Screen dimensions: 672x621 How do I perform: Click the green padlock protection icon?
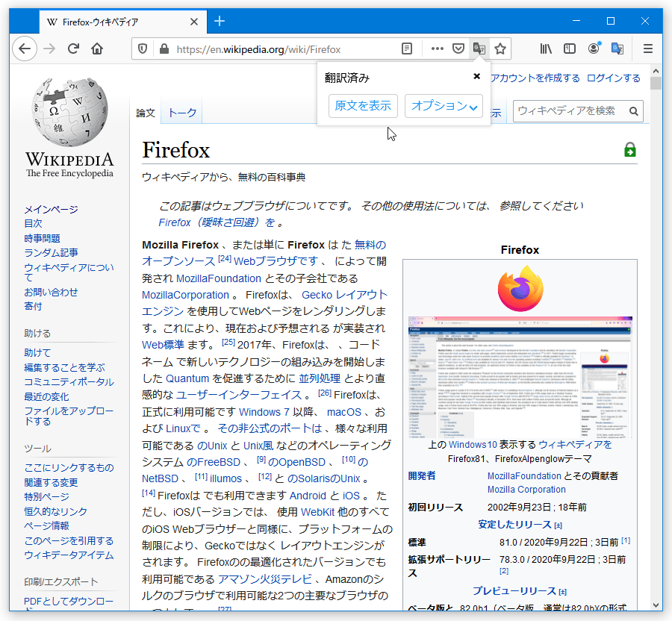click(630, 150)
